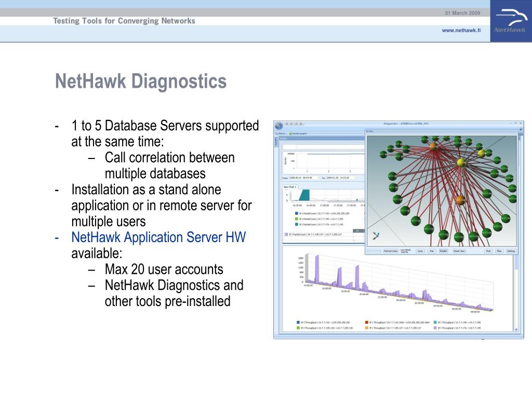The height and width of the screenshot is (399, 532).
Task: Open the To date-time dropdown
Action: point(355,178)
